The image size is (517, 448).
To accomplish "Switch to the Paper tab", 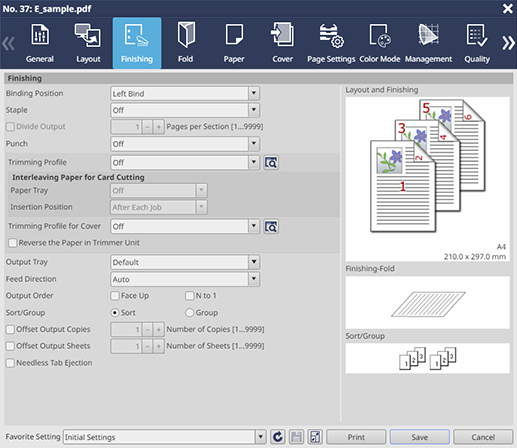I will coord(234,43).
